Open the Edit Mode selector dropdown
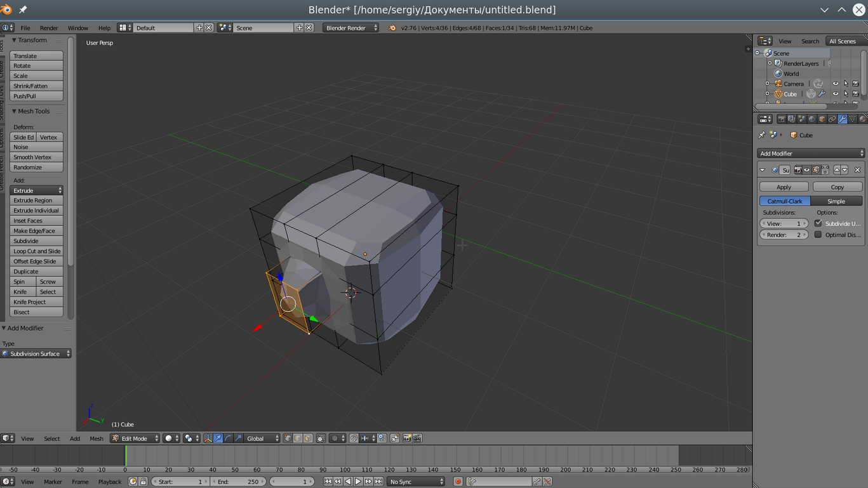Image resolution: width=868 pixels, height=488 pixels. [135, 439]
